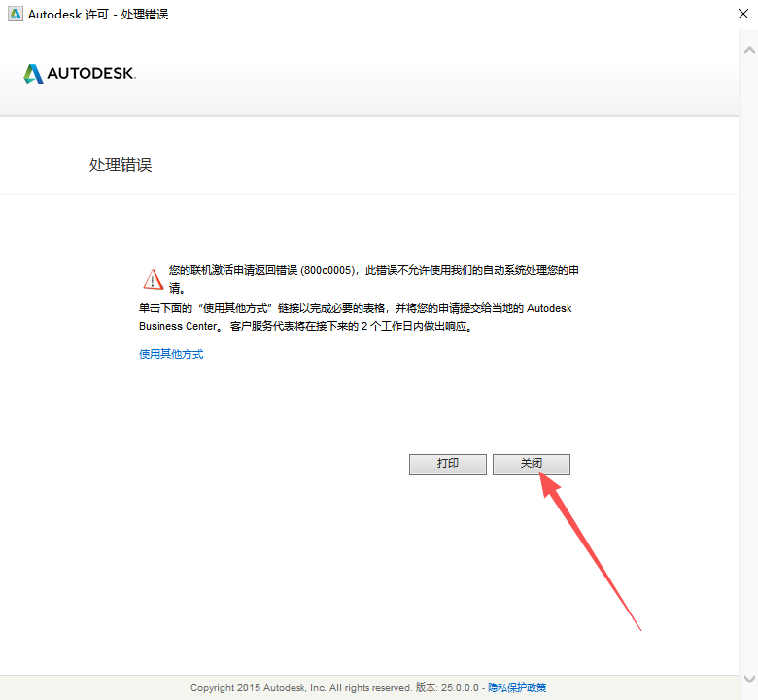Close the Autodesk license window
Viewport: 758px width, 700px height.
(x=743, y=14)
